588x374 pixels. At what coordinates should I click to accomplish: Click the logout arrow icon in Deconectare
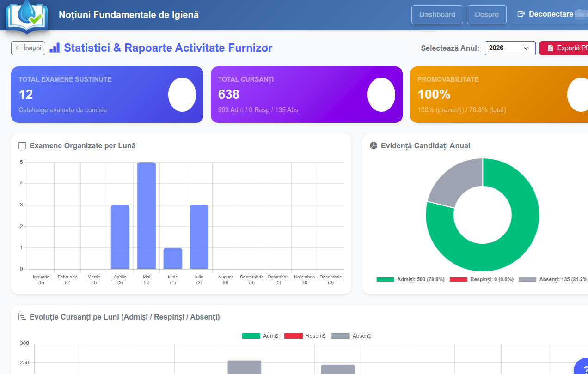click(521, 14)
